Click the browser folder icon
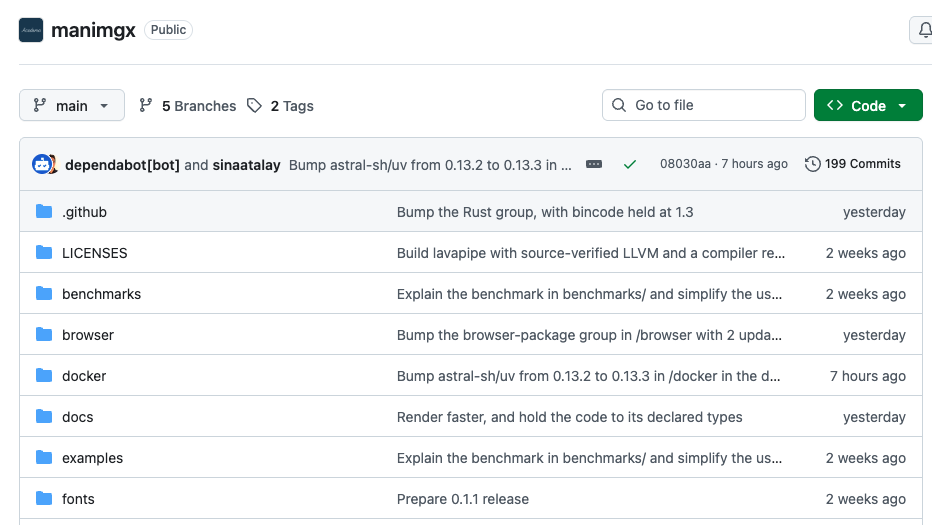Screen dimensions: 932x525 [43, 335]
